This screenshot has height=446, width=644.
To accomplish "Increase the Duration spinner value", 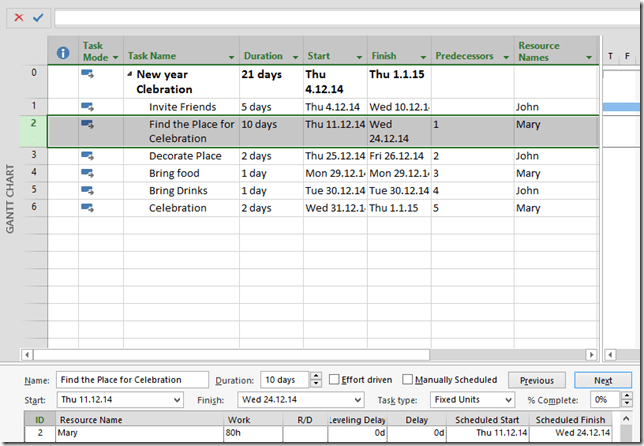I will 316,376.
